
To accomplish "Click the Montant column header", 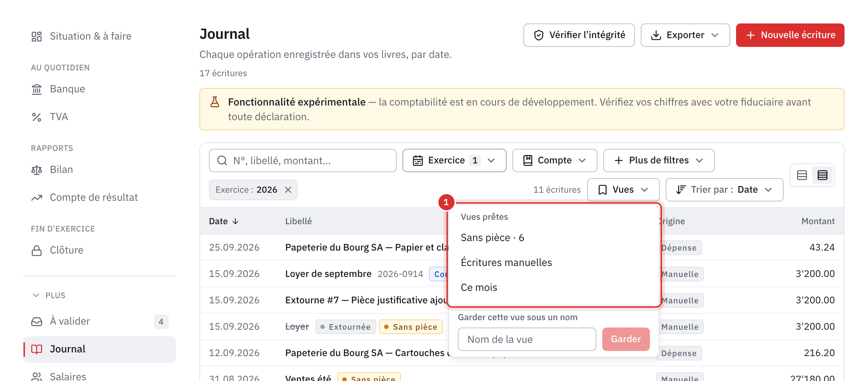I will 818,221.
